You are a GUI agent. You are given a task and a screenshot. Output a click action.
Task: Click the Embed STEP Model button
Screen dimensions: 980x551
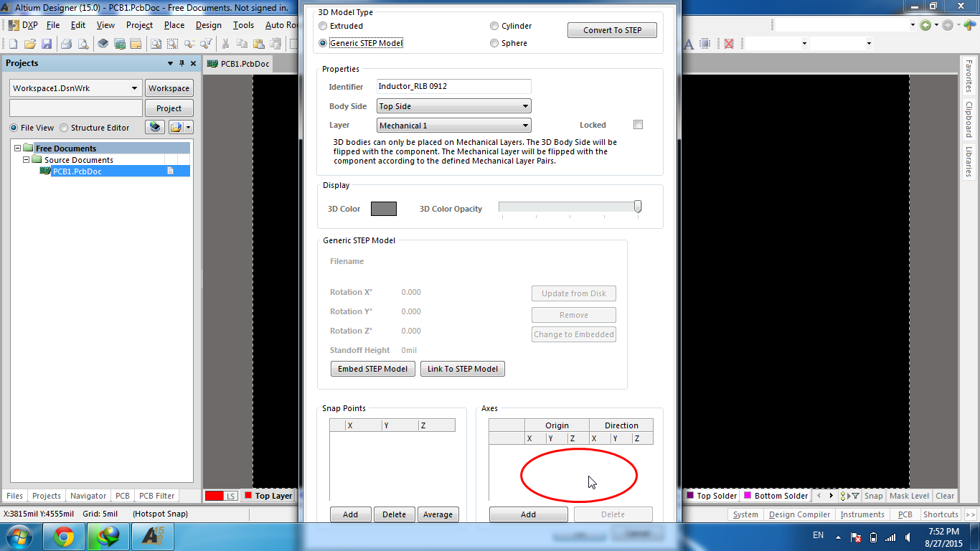point(372,369)
